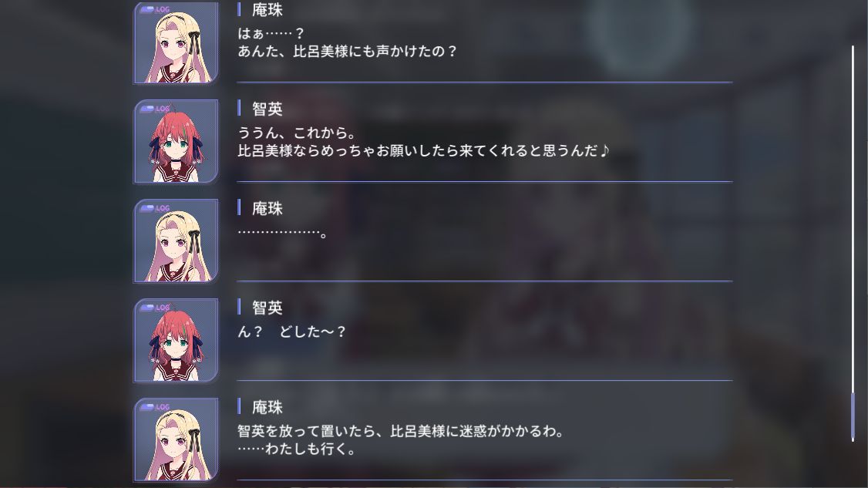The height and width of the screenshot is (488, 868).
Task: Select 庵珠's portrait beside the 'はぁ……？' line
Action: [x=176, y=42]
